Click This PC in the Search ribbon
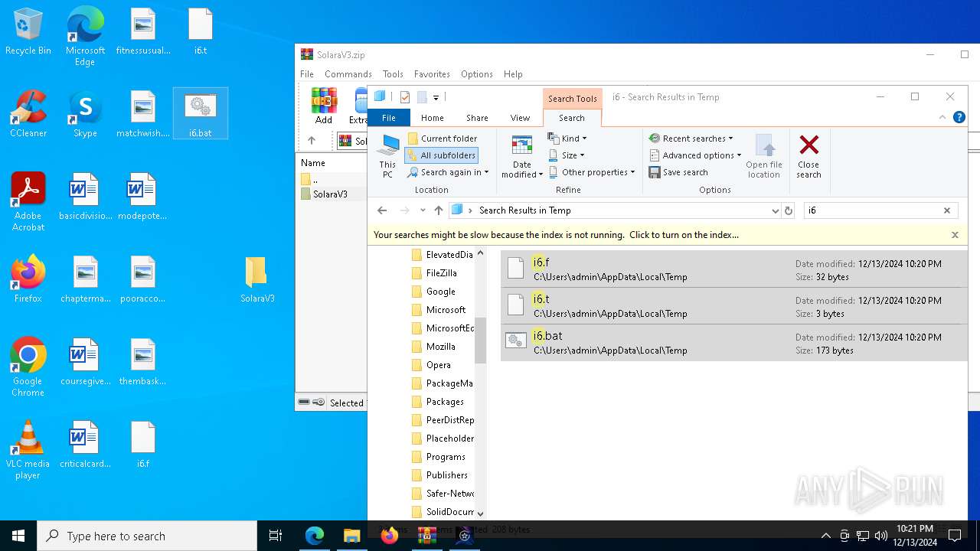The image size is (980, 551). click(388, 157)
